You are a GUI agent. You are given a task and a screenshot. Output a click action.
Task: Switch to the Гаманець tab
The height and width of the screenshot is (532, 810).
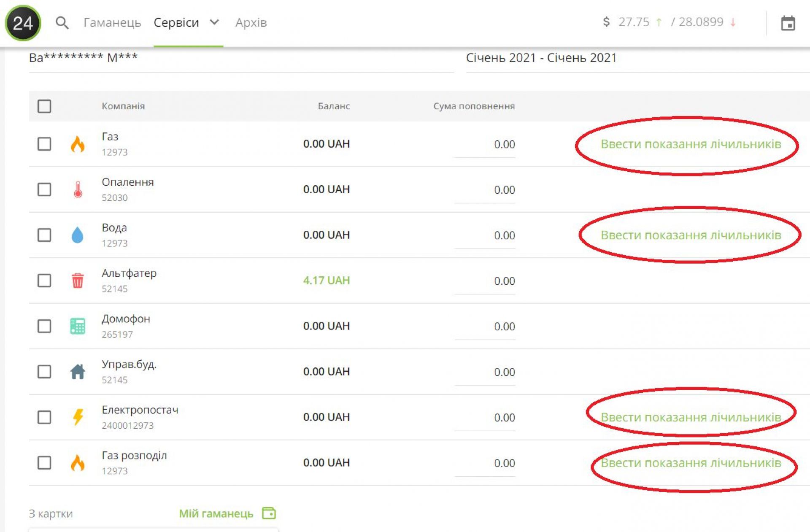112,22
